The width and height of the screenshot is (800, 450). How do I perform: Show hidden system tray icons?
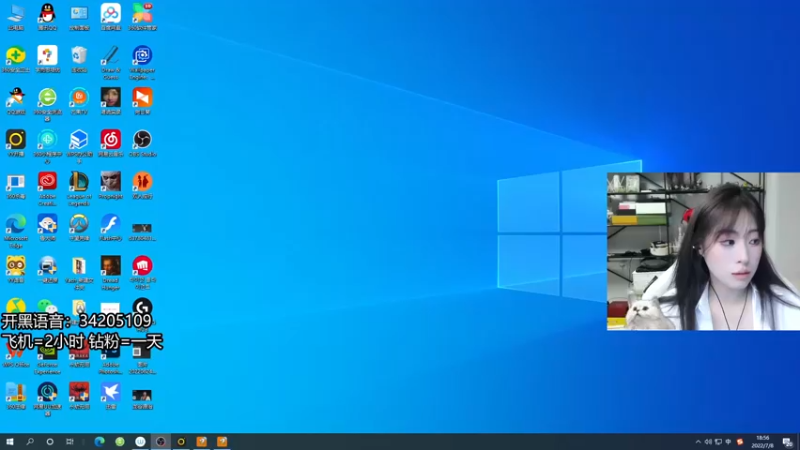pos(698,442)
